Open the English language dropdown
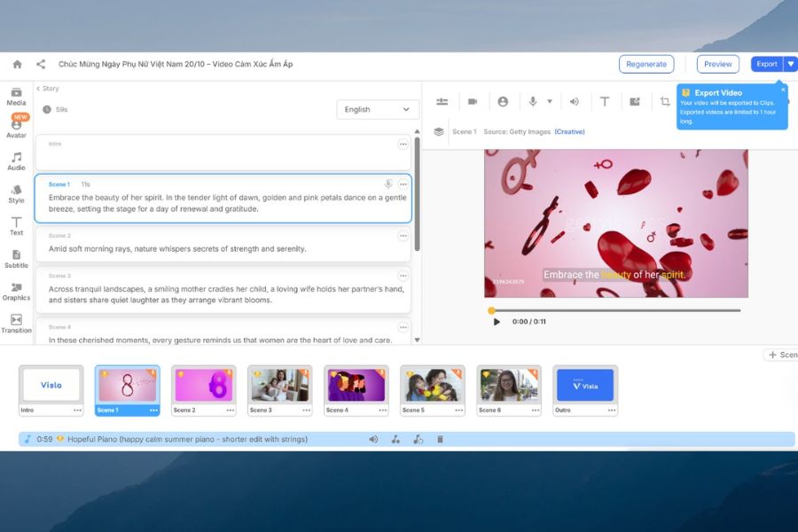 point(378,109)
